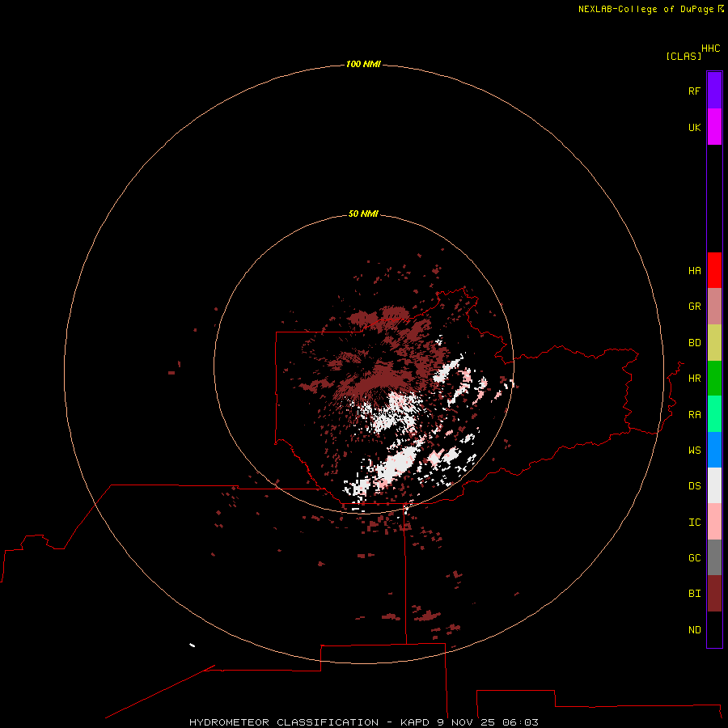
Task: Click the DS white legend swatch
Action: click(x=714, y=485)
